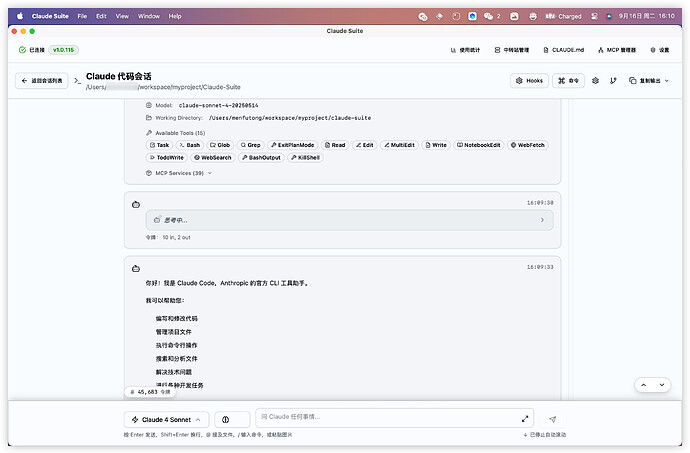Open the Hooks configuration button
Viewport: 690px width, 453px height.
click(x=529, y=81)
